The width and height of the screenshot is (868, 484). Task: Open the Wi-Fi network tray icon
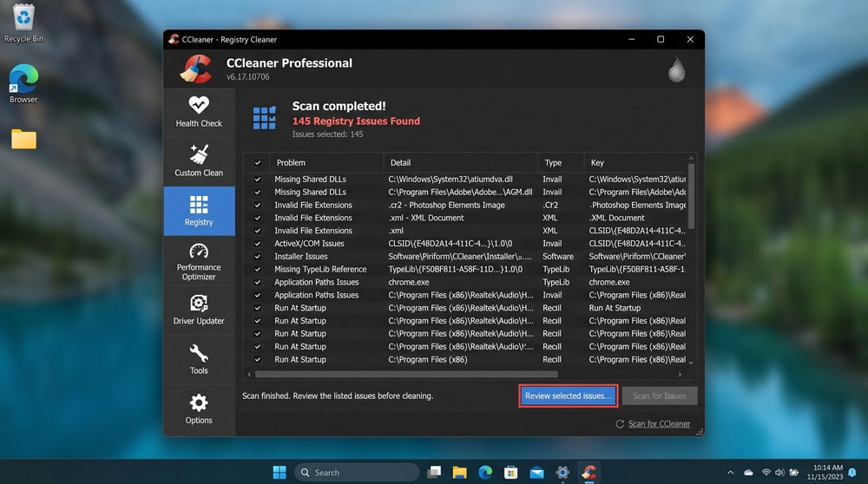pos(766,473)
